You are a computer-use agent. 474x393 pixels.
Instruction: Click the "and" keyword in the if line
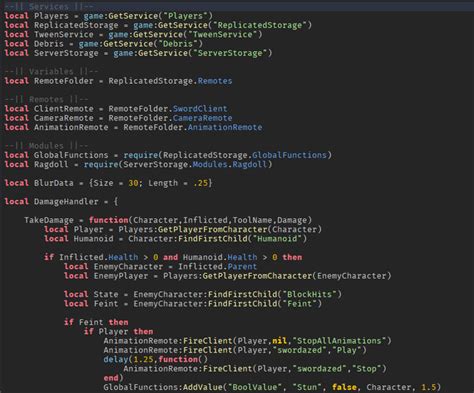170,257
